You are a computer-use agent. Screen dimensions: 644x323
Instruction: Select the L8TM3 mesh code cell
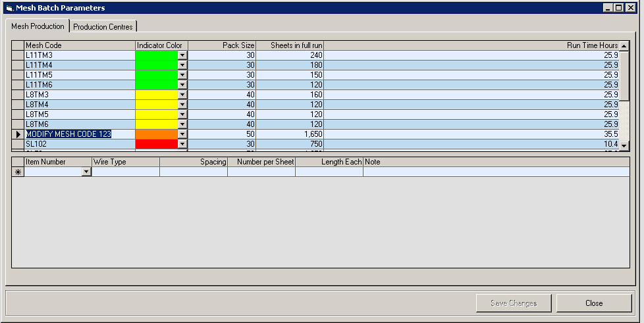pyautogui.click(x=80, y=94)
